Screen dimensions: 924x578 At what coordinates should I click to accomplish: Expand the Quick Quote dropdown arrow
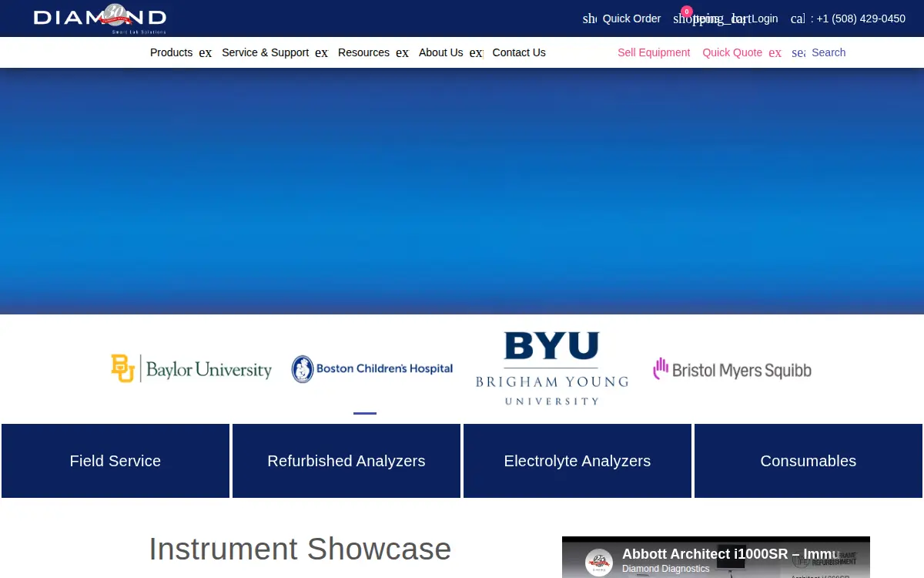click(x=775, y=52)
